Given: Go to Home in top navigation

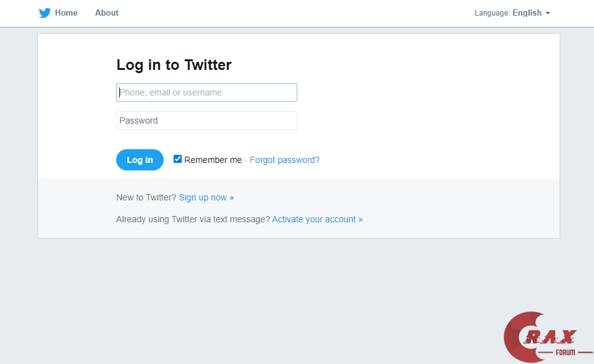Looking at the screenshot, I should pyautogui.click(x=66, y=13).
